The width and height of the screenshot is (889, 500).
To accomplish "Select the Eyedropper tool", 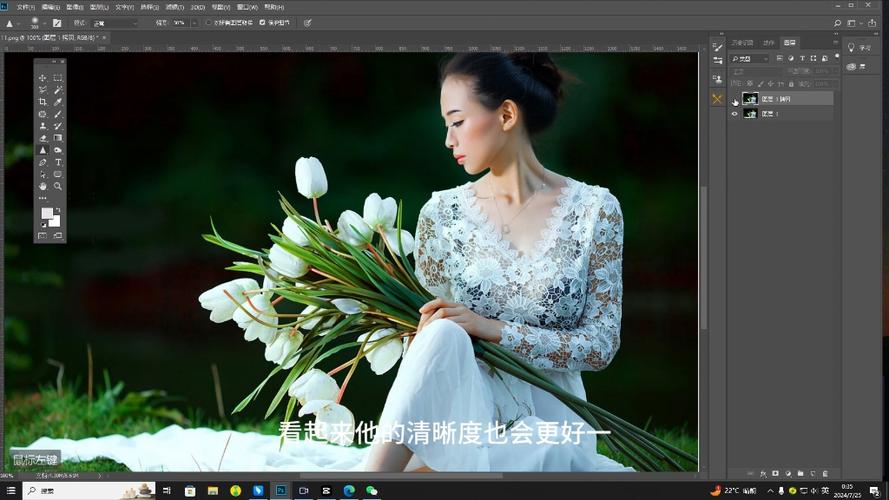I will pos(58,102).
